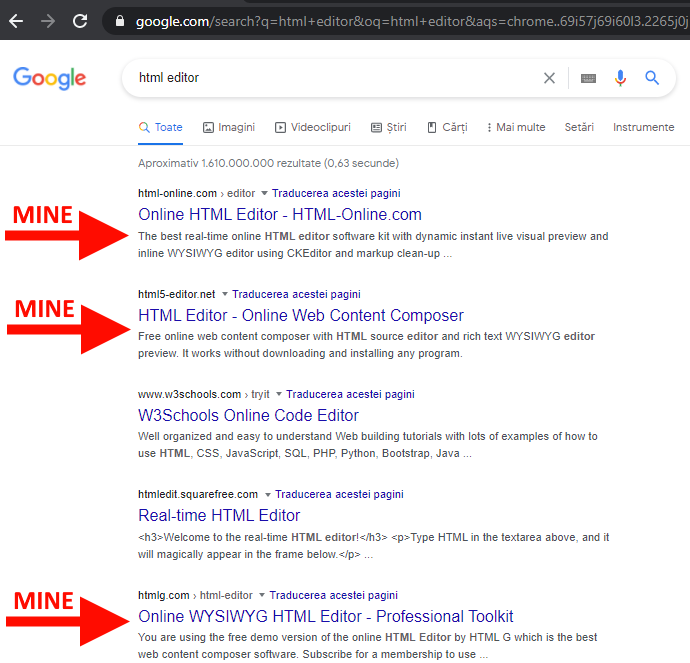Screen dimensions: 690x663
Task: Translate the html5-editor.net result page
Action: coord(297,294)
